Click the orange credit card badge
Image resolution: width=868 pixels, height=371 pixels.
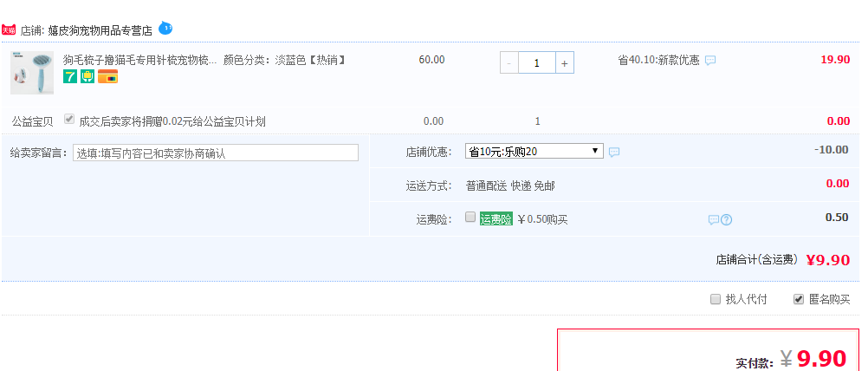pyautogui.click(x=107, y=76)
